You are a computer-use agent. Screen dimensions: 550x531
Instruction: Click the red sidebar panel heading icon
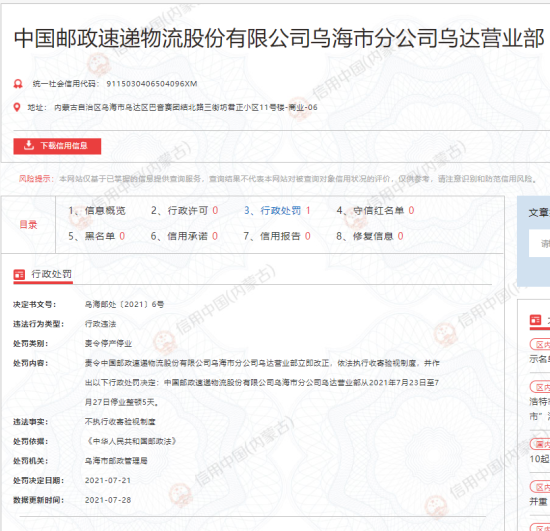(535, 320)
